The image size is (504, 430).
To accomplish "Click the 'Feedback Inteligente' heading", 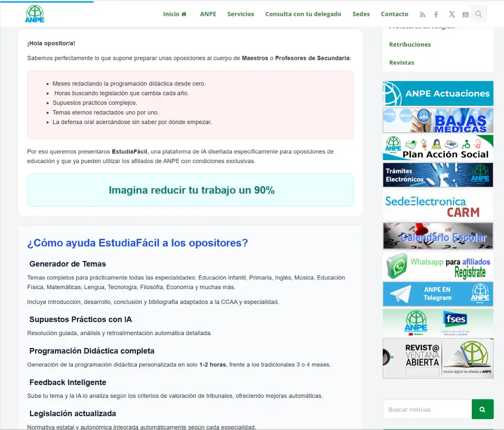I will 68,383.
